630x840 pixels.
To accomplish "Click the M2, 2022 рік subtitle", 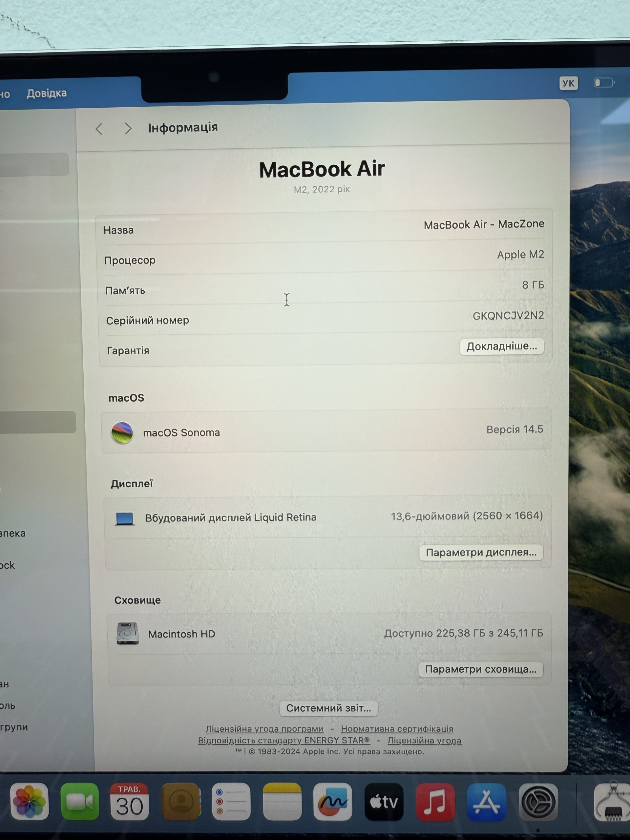I will (322, 189).
